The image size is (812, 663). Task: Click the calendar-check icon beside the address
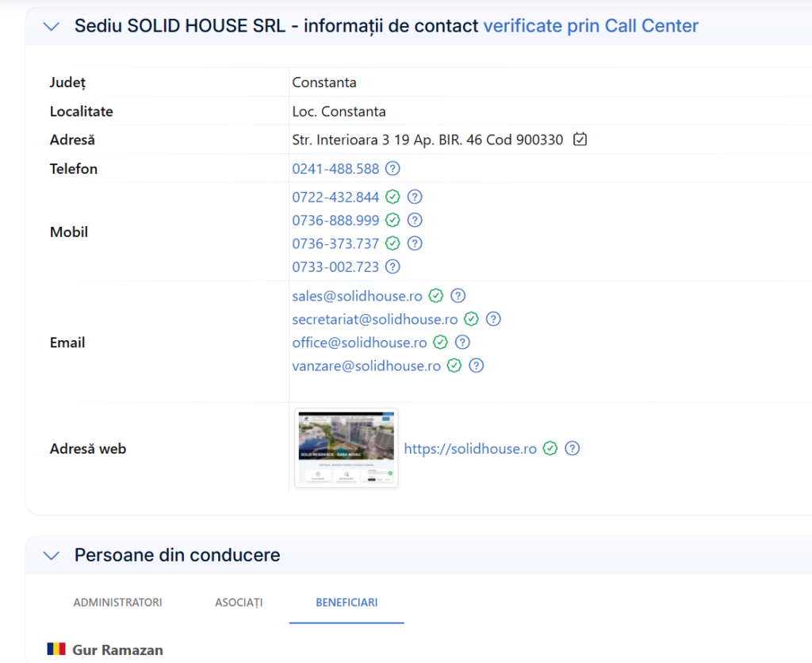click(x=580, y=140)
